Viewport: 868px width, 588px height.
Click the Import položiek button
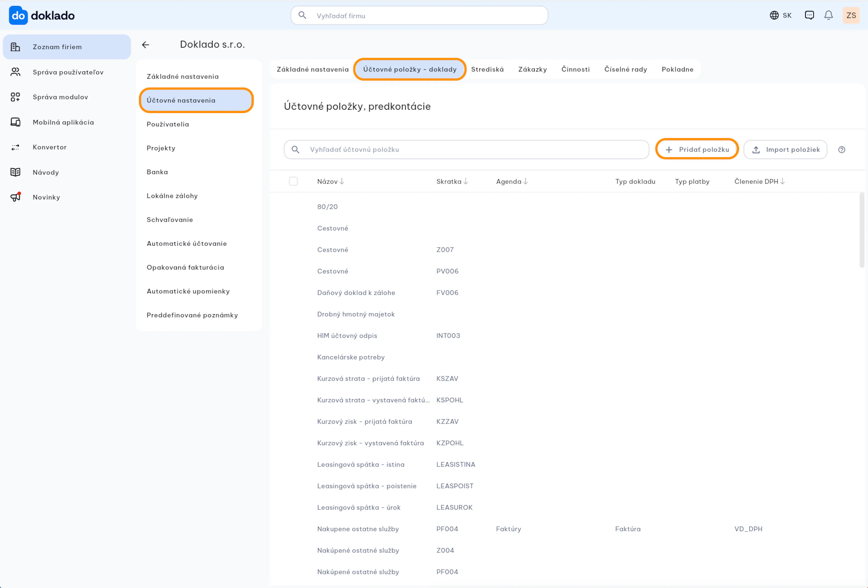[785, 149]
